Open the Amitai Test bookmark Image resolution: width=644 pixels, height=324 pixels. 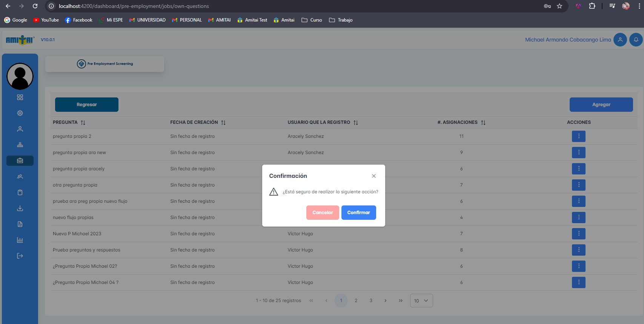click(252, 20)
